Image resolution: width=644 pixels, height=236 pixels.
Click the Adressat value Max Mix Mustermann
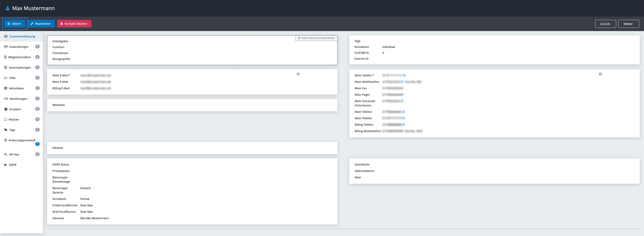[95, 218]
